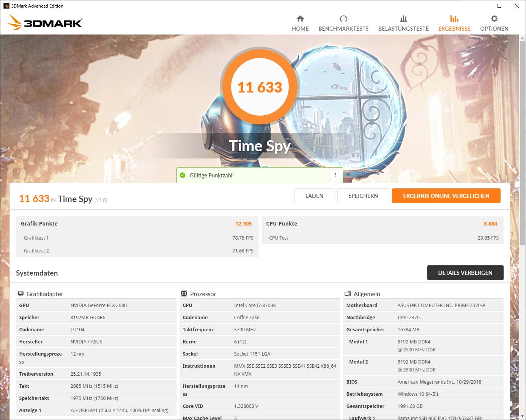Click the Grafiktest 1 row label
Screen dimensions: 526x420
point(36,238)
